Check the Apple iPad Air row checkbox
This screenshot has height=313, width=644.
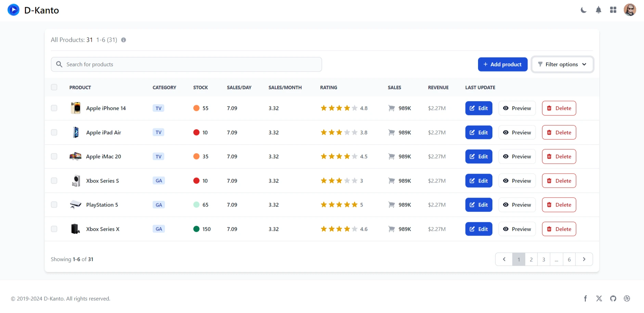click(x=54, y=133)
